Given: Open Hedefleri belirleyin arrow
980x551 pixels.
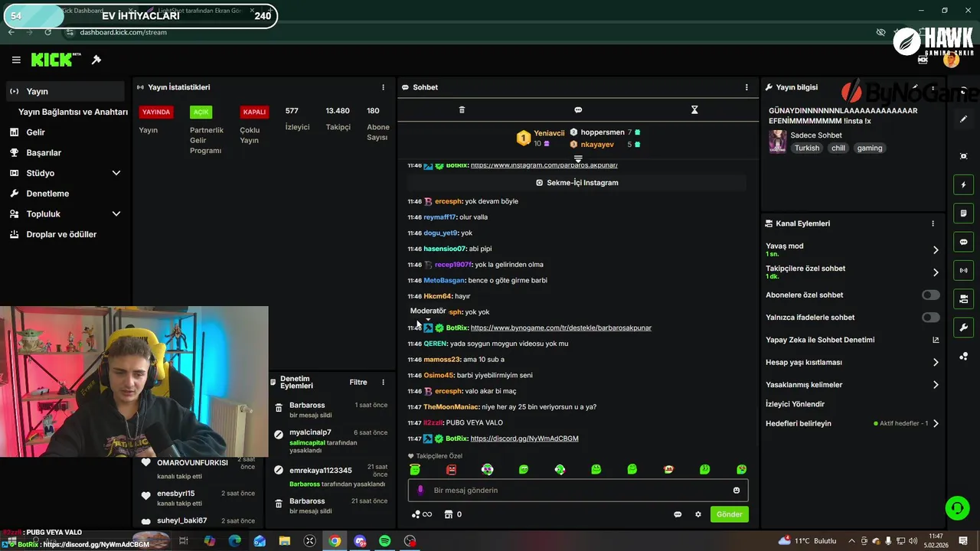Looking at the screenshot, I should point(936,424).
